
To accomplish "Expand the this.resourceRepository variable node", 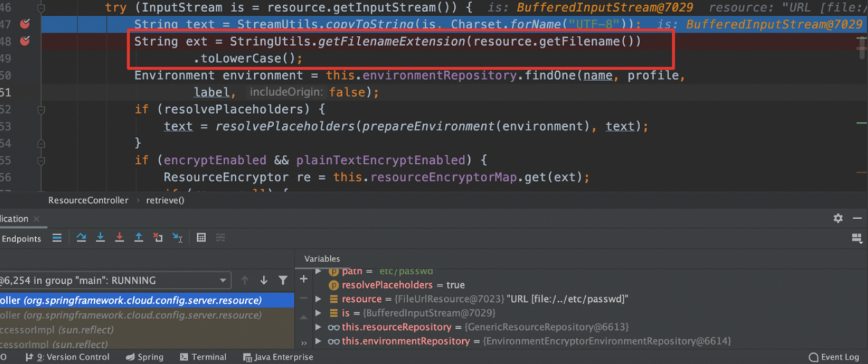I will pos(318,327).
